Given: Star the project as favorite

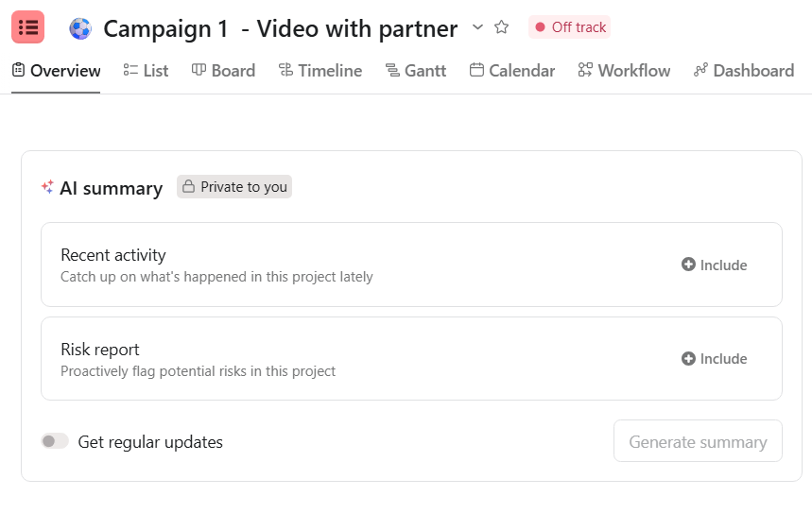Looking at the screenshot, I should 502,27.
